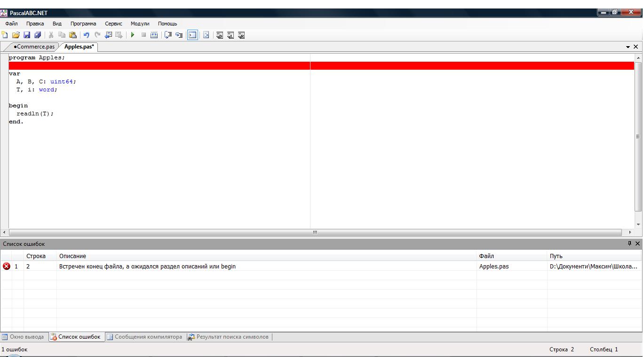Select the error row about end of file
This screenshot has width=644, height=357.
point(147,266)
